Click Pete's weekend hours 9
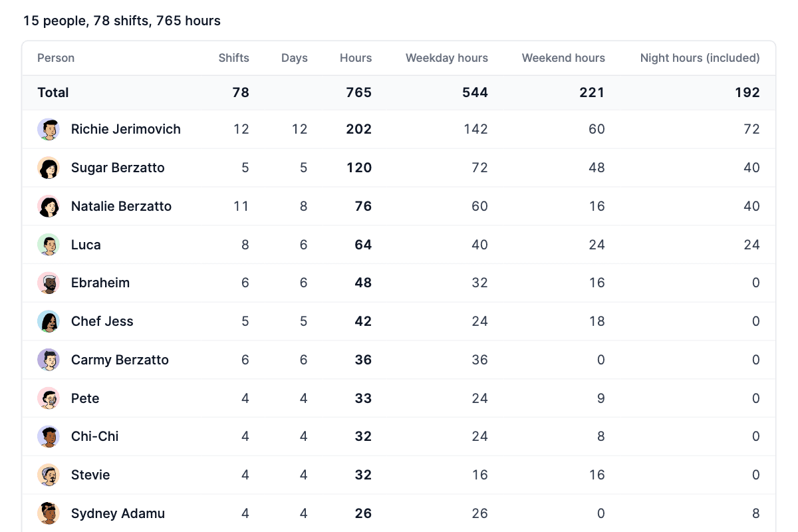The image size is (798, 532). [601, 398]
